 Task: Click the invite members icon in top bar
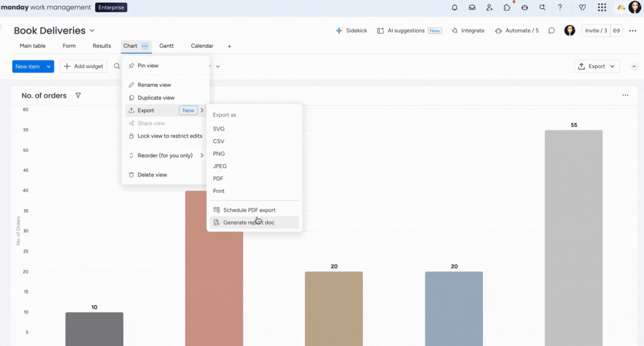click(x=489, y=7)
